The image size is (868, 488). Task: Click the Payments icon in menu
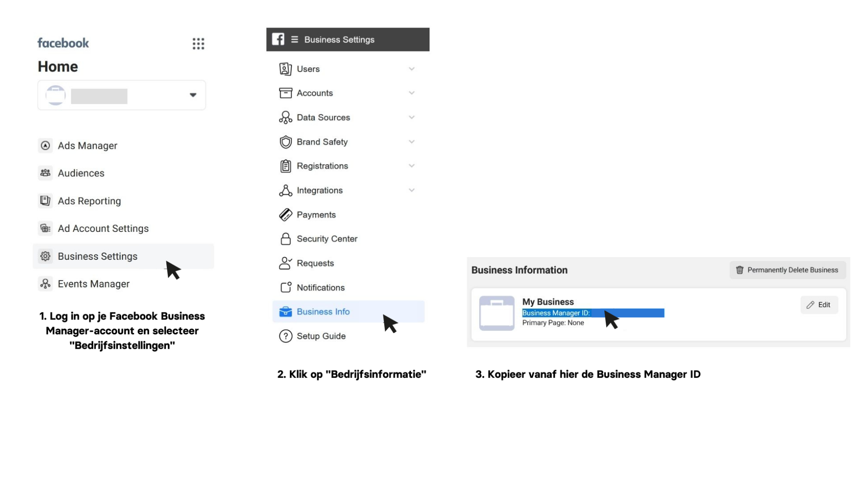click(286, 215)
